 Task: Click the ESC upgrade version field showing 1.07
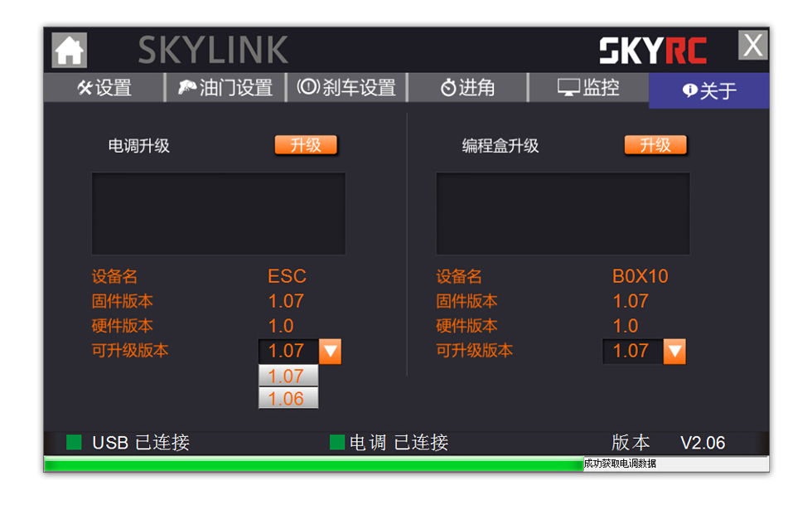(288, 352)
